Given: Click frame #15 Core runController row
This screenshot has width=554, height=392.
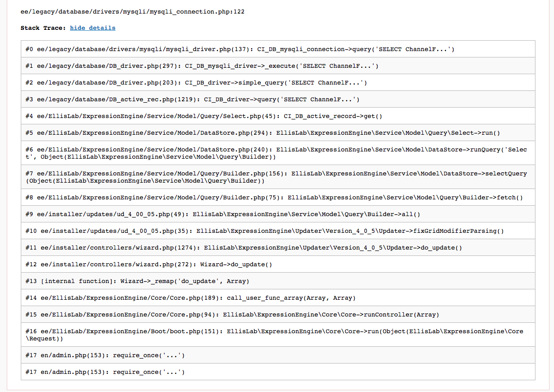Looking at the screenshot, I should (x=232, y=315).
